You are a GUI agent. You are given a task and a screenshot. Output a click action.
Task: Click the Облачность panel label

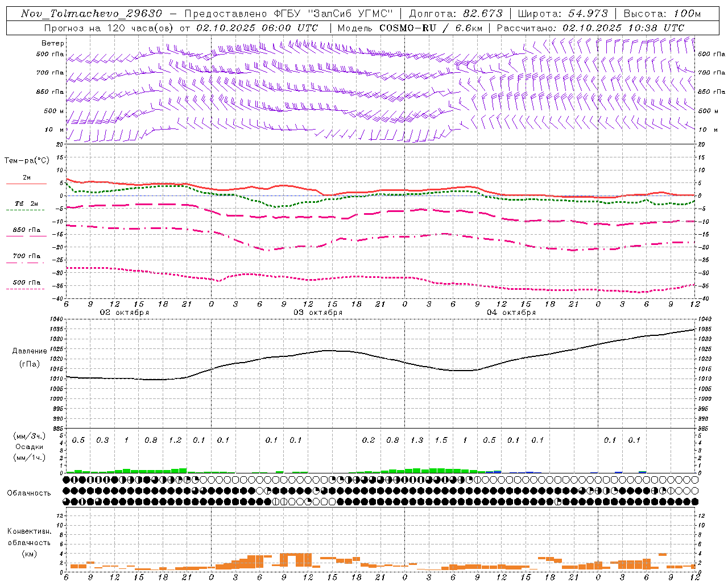coord(29,493)
